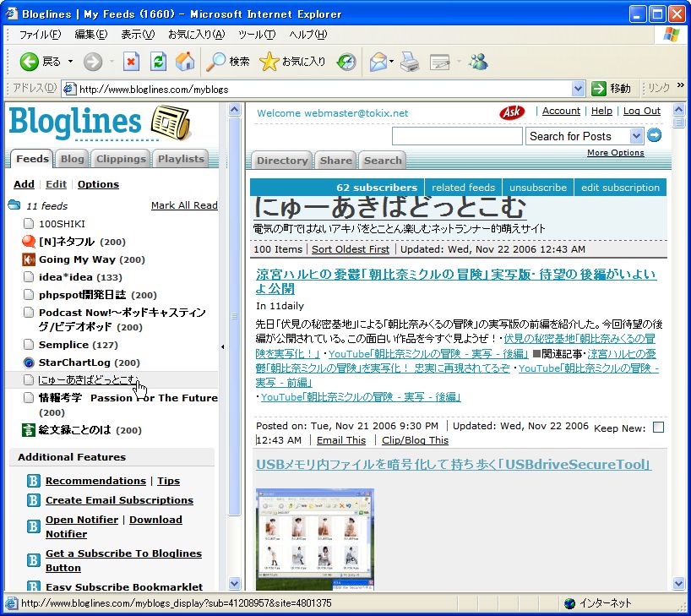Image resolution: width=691 pixels, height=616 pixels.
Task: Switch to the Playlists tab
Action: click(181, 159)
